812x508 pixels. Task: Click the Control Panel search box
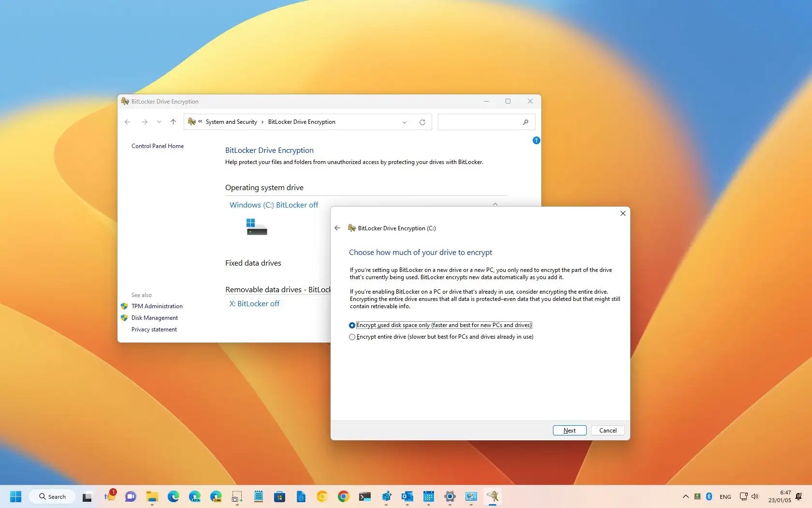tap(479, 122)
